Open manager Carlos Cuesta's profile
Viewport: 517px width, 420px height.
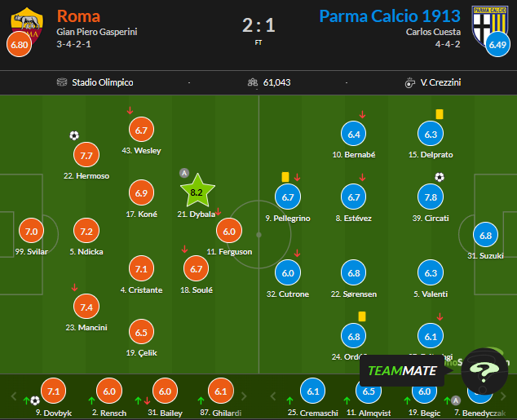433,33
